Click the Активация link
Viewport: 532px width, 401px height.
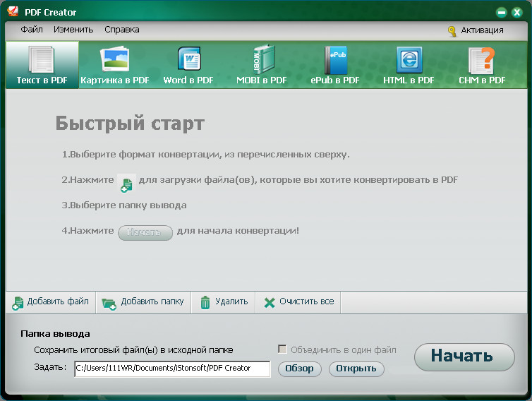point(482,30)
